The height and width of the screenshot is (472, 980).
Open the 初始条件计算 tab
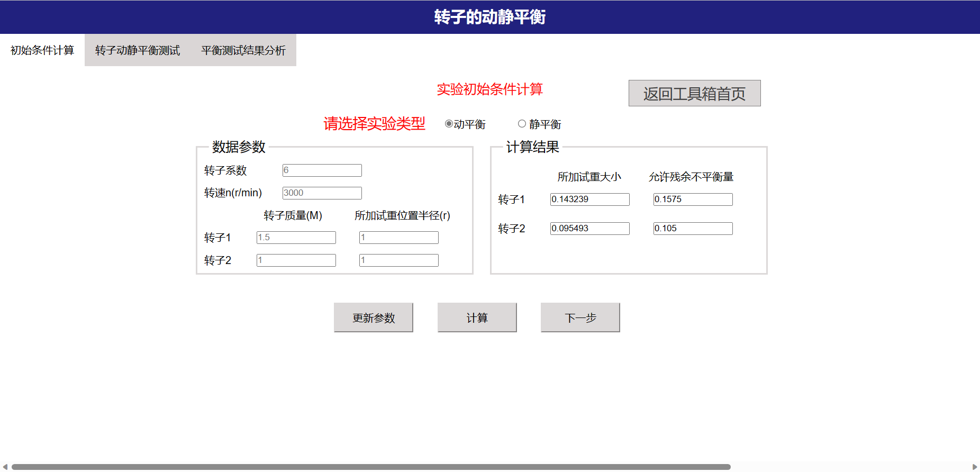42,50
